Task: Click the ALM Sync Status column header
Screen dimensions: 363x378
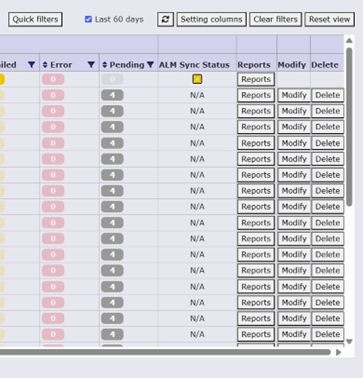Action: point(194,65)
